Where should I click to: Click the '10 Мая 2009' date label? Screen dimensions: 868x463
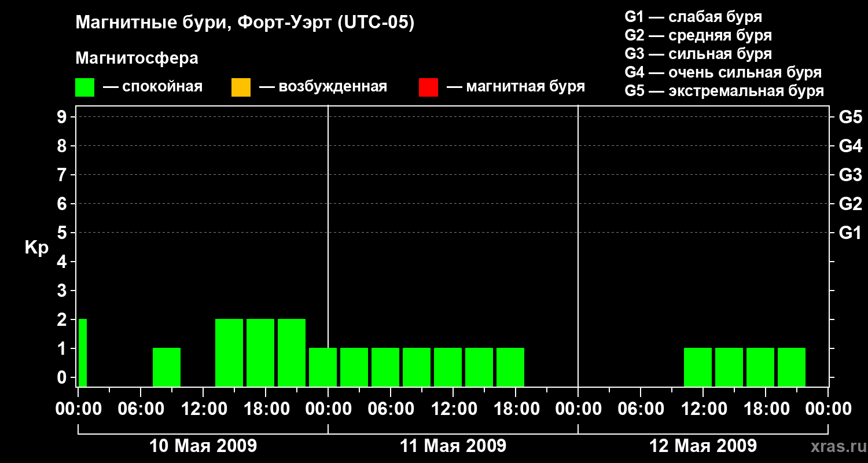(203, 446)
